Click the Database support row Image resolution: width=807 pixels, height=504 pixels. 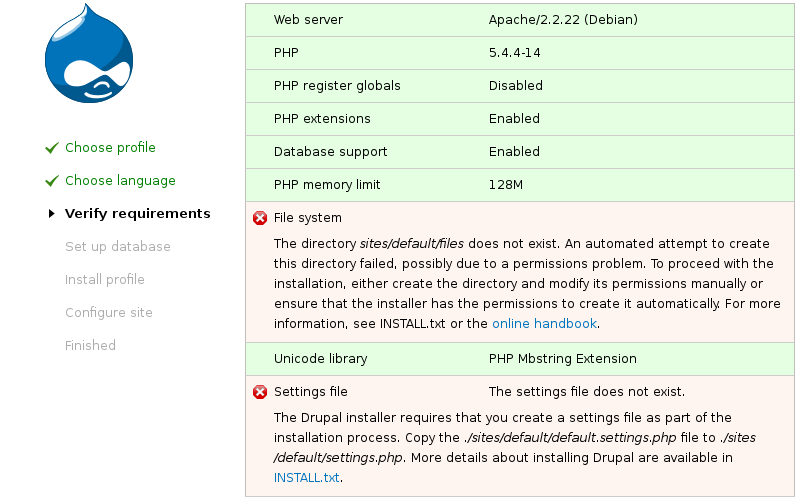click(x=520, y=152)
